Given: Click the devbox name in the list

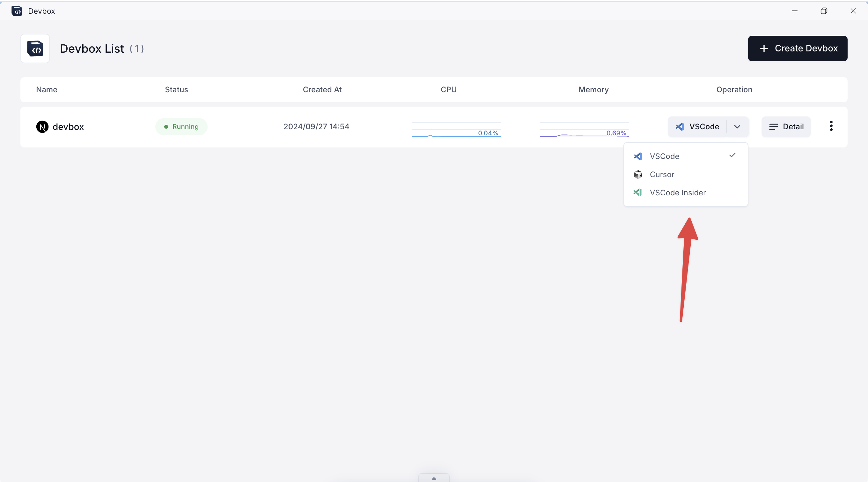Looking at the screenshot, I should 68,127.
